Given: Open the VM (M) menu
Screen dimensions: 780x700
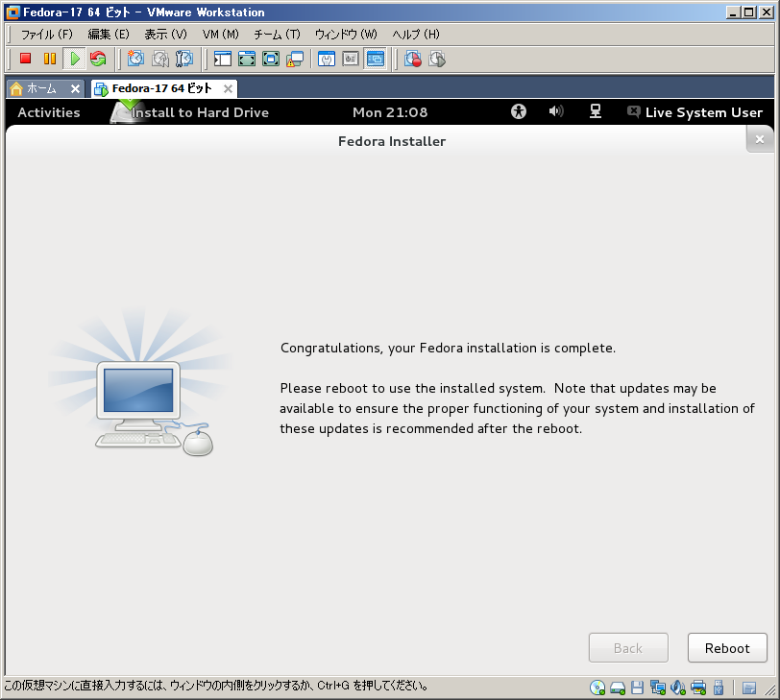Looking at the screenshot, I should (220, 34).
